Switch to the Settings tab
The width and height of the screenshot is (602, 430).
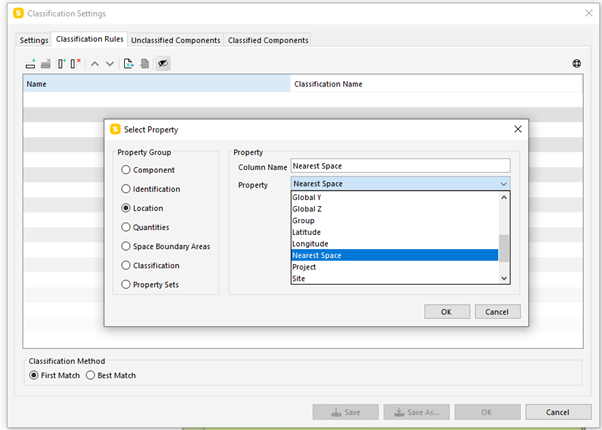[x=34, y=40]
